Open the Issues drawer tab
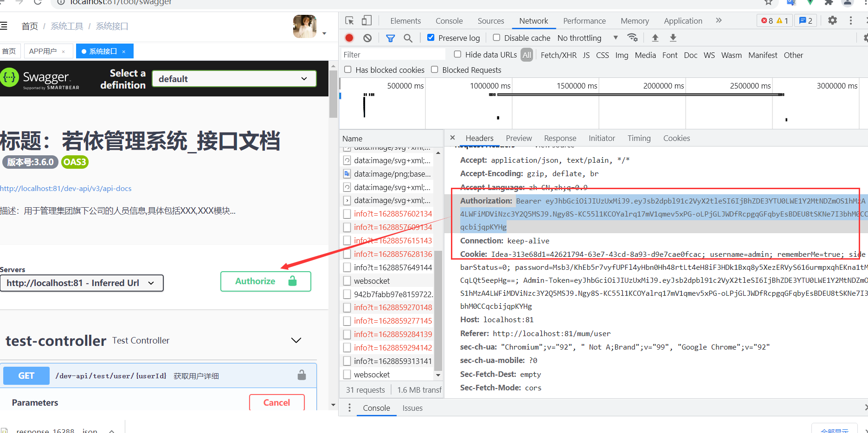The image size is (868, 433). coord(412,408)
